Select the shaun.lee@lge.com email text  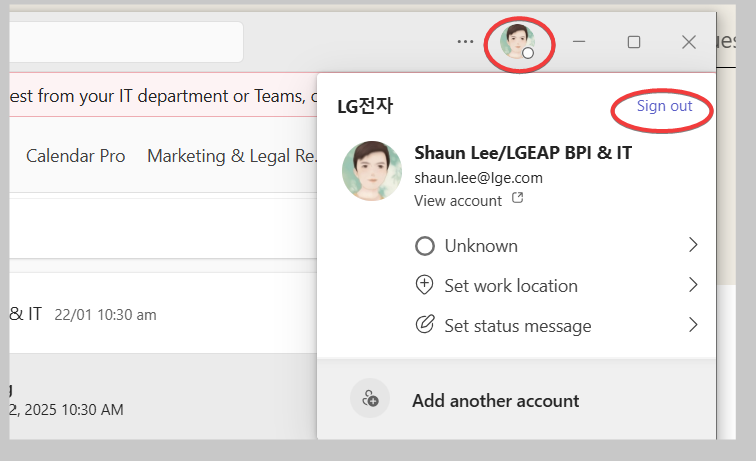click(478, 178)
